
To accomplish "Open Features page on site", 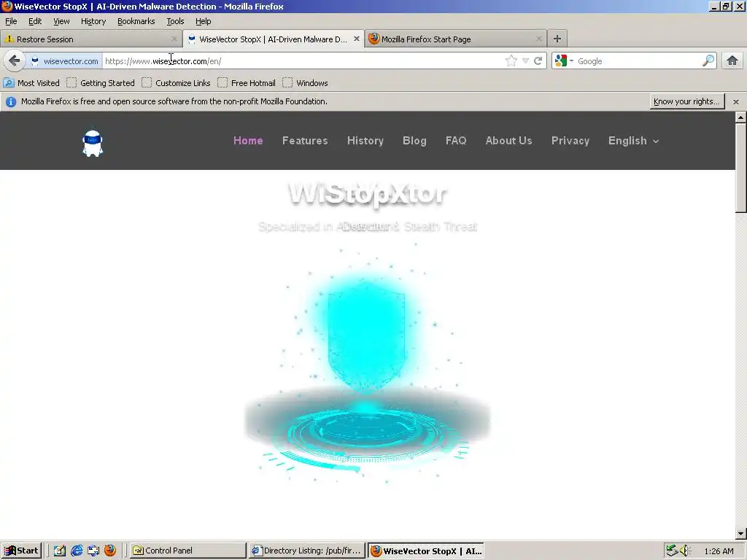I will click(x=305, y=141).
